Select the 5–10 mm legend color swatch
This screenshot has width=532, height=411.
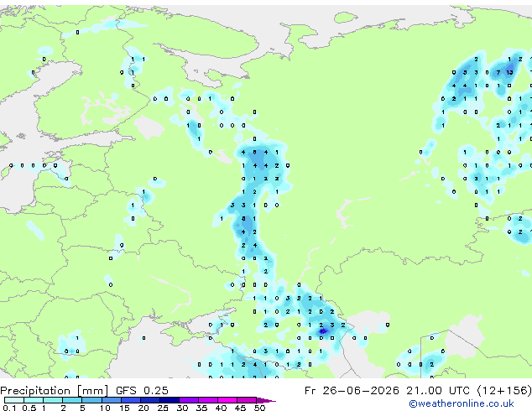point(91,400)
